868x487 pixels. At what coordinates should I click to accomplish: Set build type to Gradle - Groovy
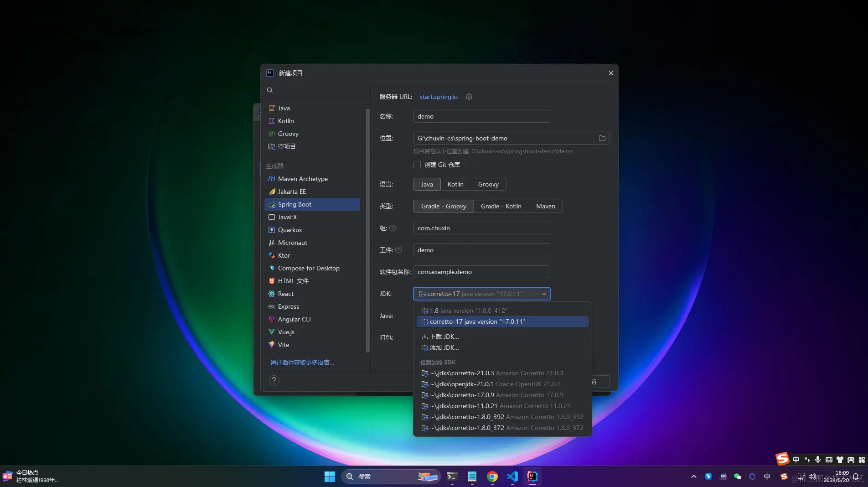pos(444,206)
